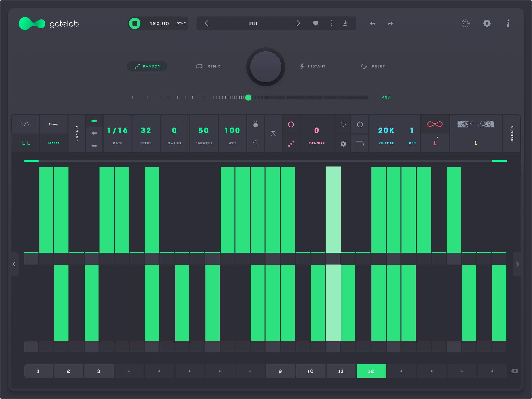This screenshot has height=399, width=532.
Task: Switch to sequence tab 9
Action: point(280,371)
